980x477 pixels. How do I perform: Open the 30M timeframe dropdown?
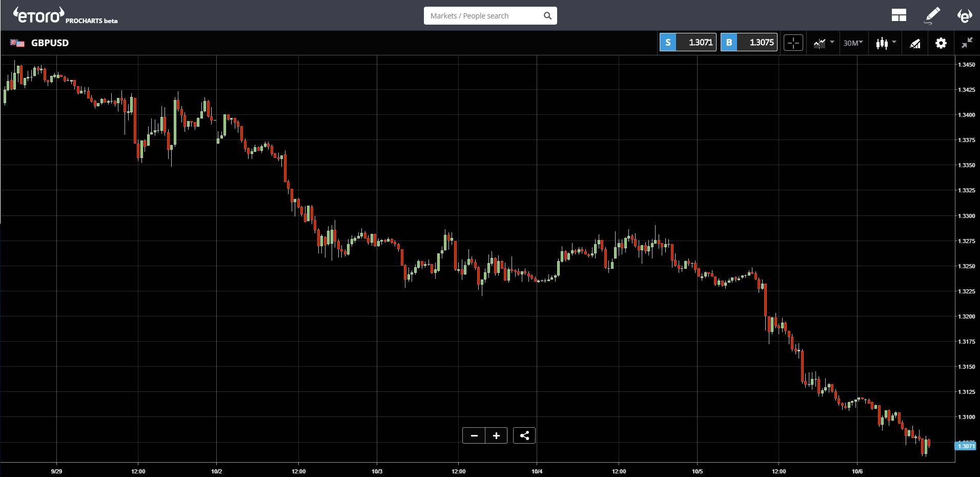pyautogui.click(x=853, y=43)
